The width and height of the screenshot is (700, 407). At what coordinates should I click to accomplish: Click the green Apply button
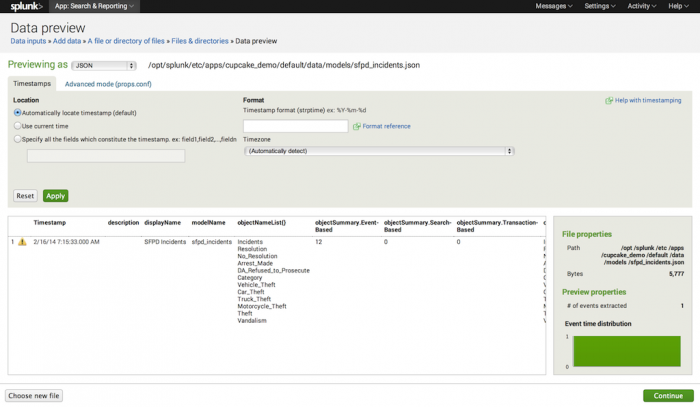click(55, 196)
